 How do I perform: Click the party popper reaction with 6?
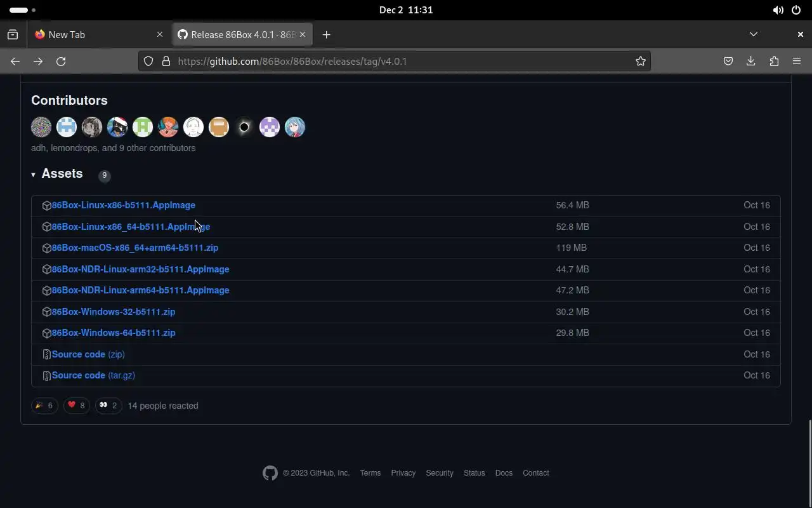click(x=44, y=405)
